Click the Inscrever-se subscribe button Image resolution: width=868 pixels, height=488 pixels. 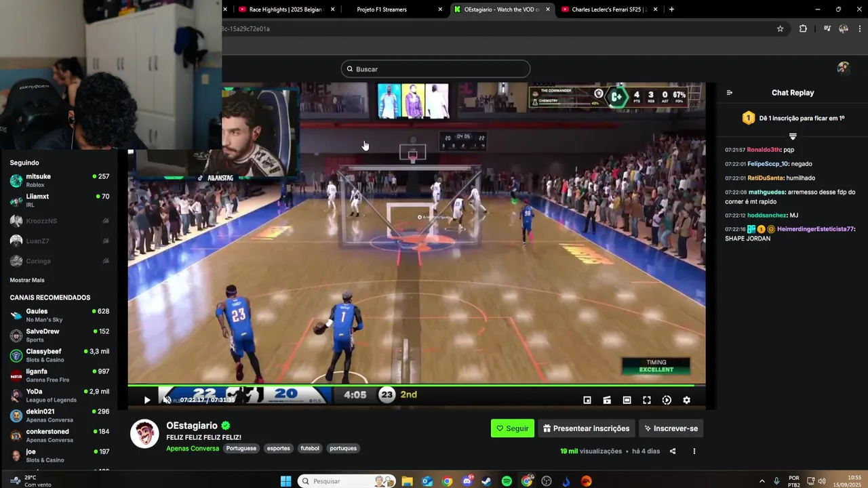(x=671, y=428)
